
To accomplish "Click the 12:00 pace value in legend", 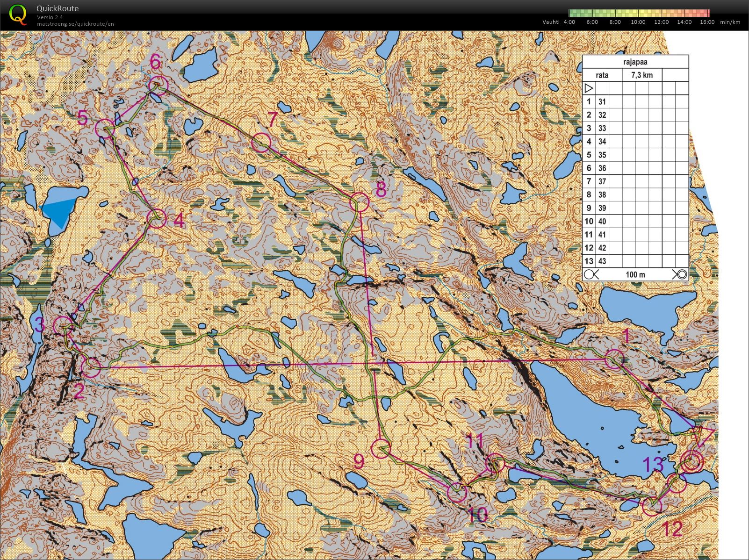I will click(x=661, y=22).
